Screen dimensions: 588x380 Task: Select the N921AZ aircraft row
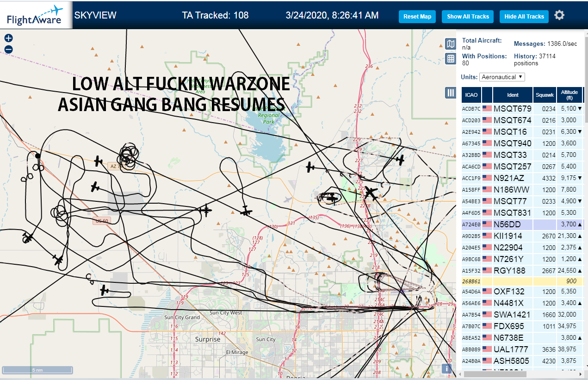point(522,178)
